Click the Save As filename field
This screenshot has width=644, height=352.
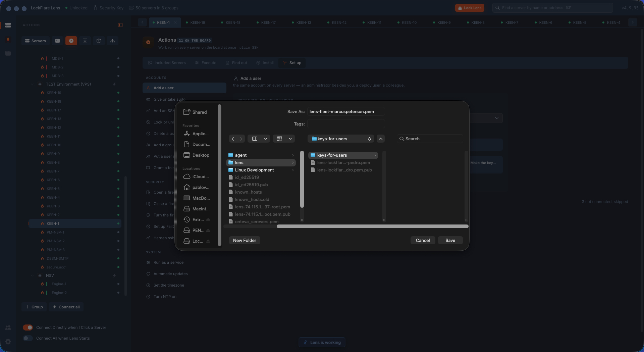point(346,112)
